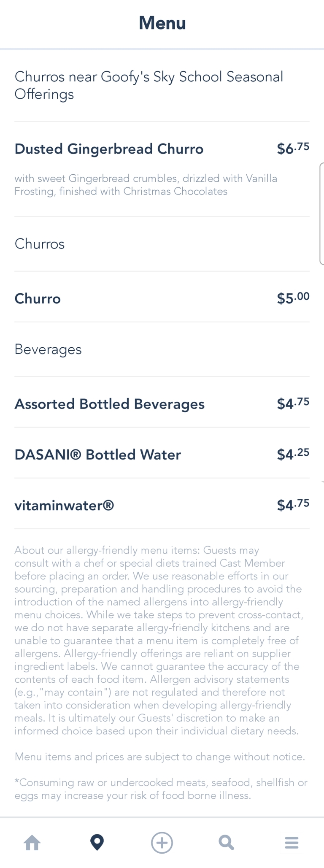The width and height of the screenshot is (324, 868).
Task: Tap the Menu page title
Action: pyautogui.click(x=162, y=23)
